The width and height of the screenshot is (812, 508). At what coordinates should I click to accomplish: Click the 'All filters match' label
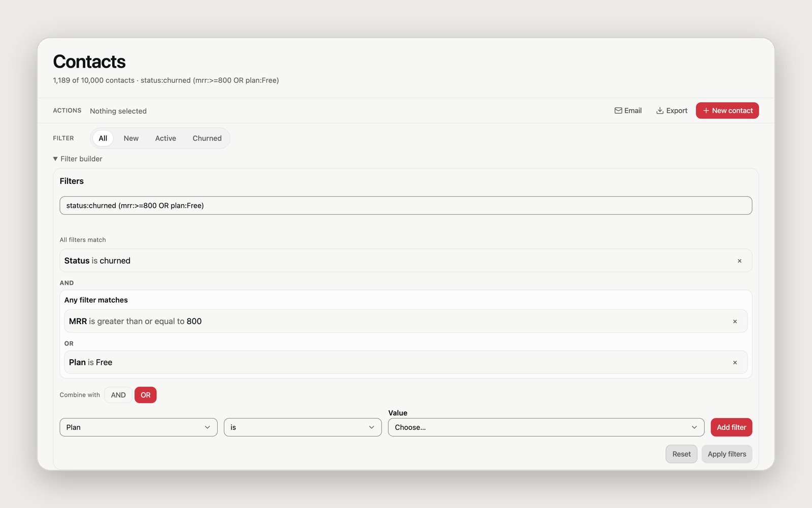pyautogui.click(x=83, y=240)
